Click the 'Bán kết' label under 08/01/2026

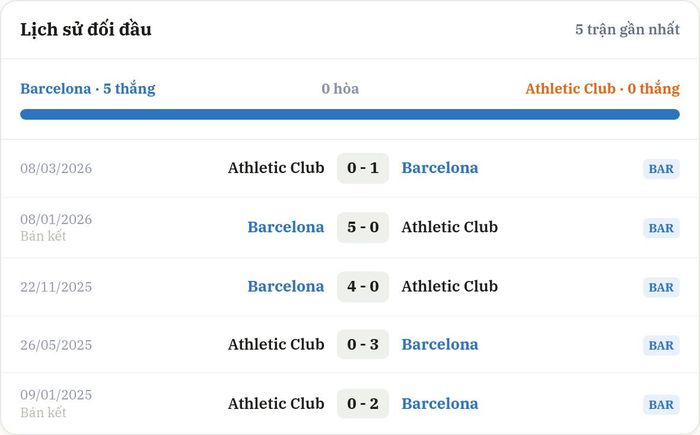tap(43, 236)
